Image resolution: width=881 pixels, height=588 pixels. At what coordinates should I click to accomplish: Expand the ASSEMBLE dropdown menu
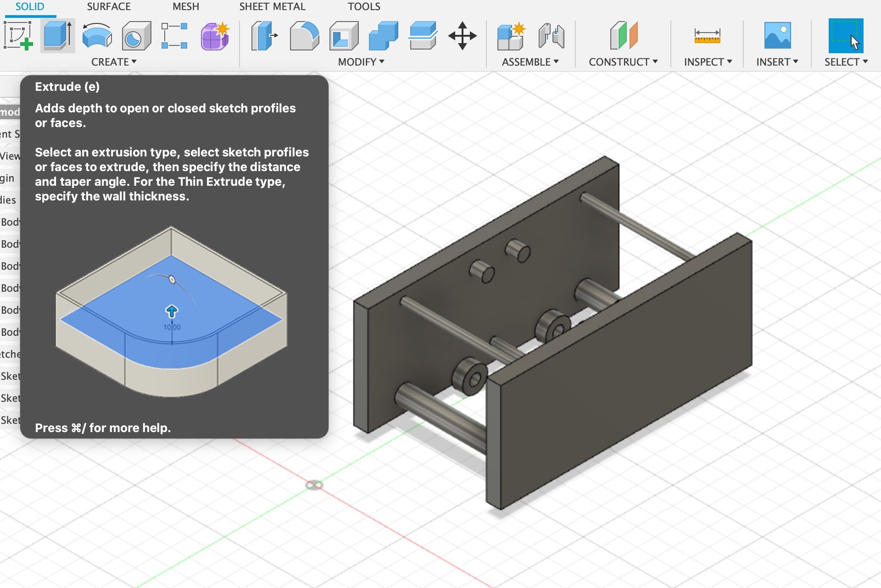530,62
